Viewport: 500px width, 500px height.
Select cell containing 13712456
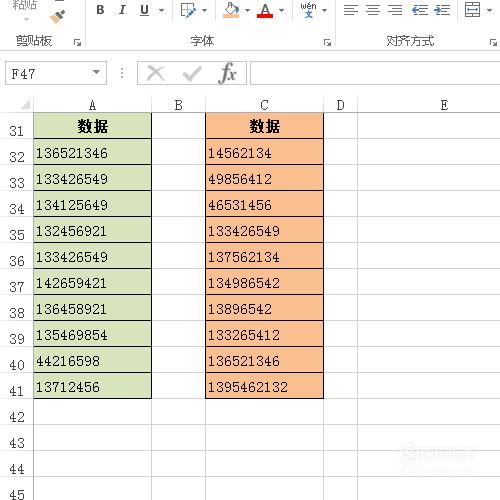92,386
